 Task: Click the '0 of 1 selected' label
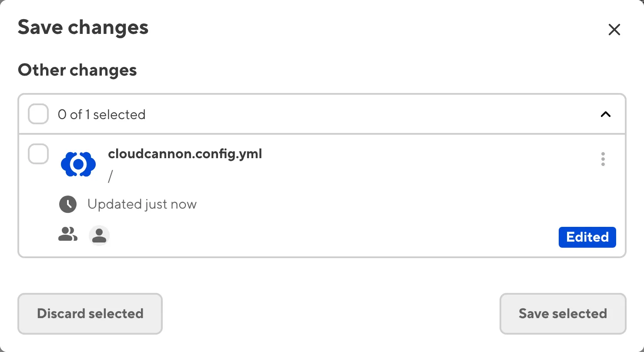coord(102,115)
